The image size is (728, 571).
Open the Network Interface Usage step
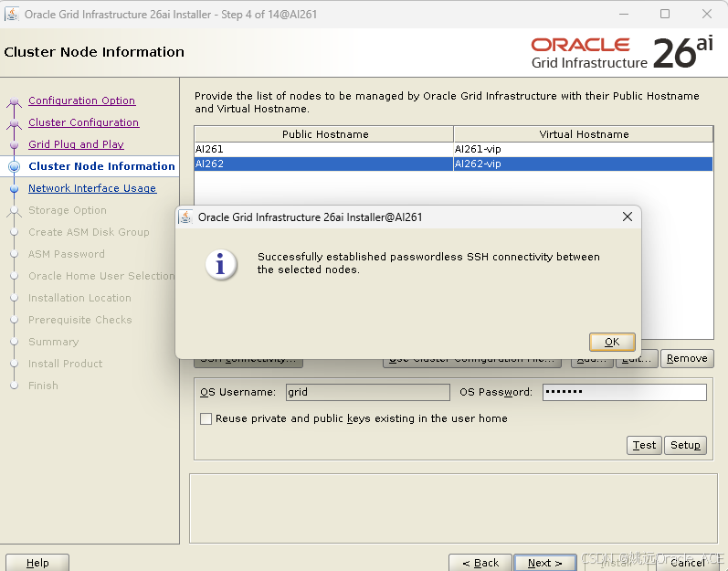(x=92, y=188)
